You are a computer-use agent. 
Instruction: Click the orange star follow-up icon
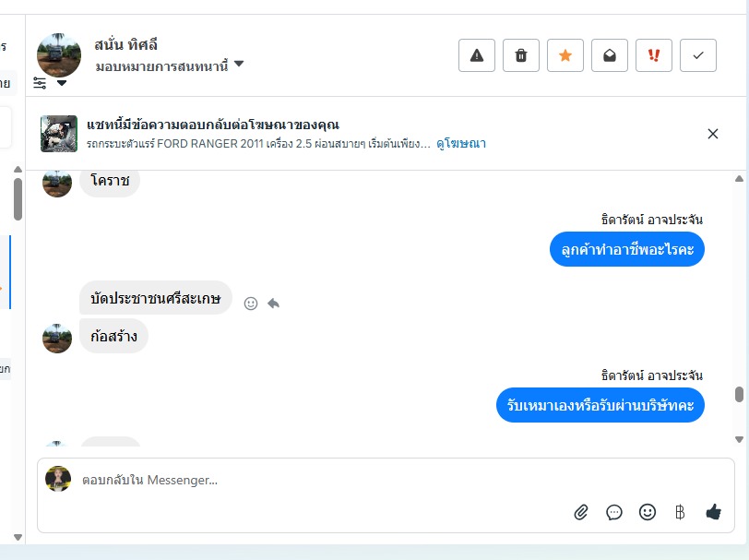pyautogui.click(x=565, y=55)
